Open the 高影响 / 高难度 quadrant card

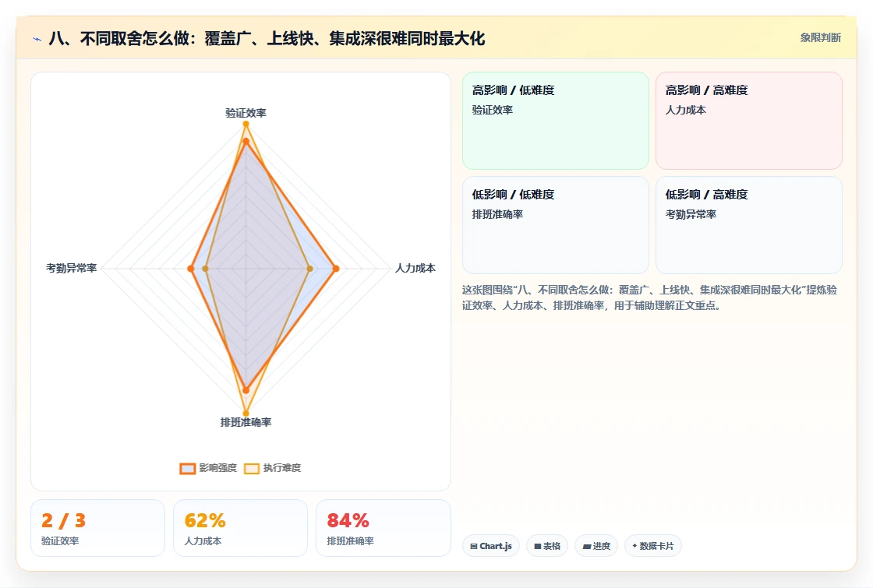pyautogui.click(x=749, y=121)
